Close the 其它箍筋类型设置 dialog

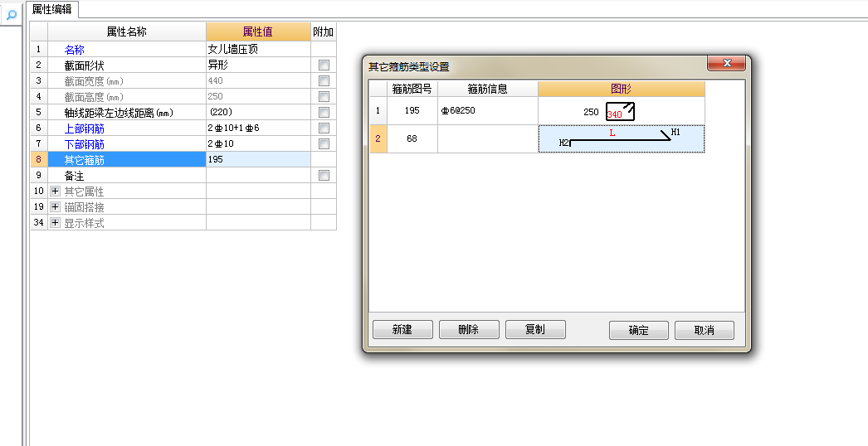[x=727, y=64]
